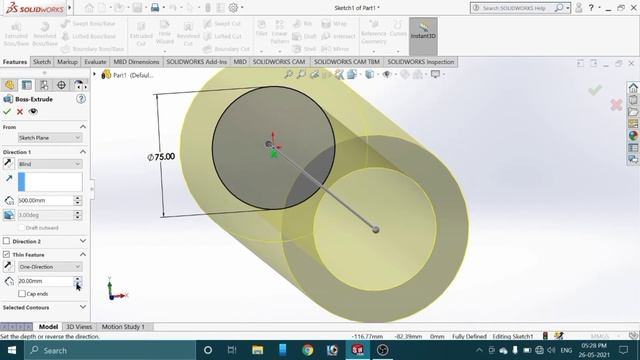This screenshot has width=640, height=360.
Task: Open the Markup tab
Action: (67, 62)
